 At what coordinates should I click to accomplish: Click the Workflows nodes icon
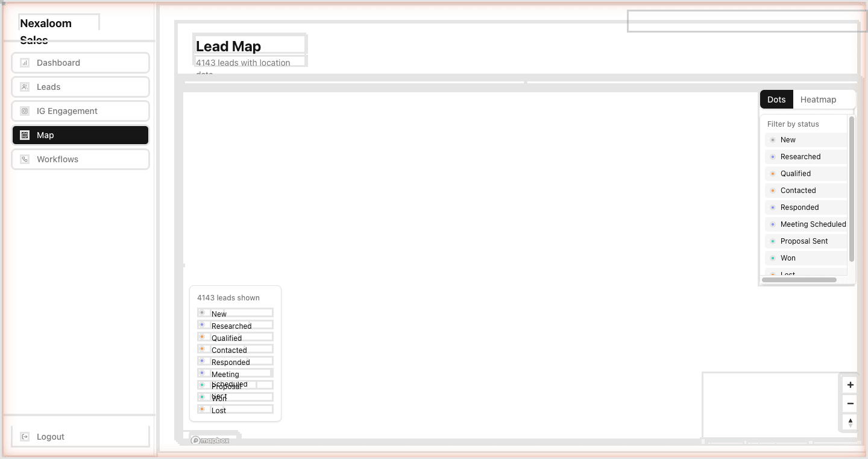24,159
